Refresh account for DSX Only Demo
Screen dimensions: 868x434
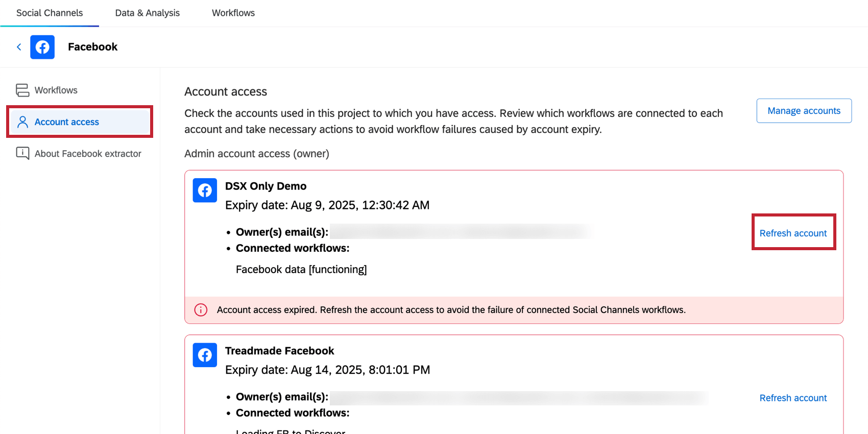793,233
